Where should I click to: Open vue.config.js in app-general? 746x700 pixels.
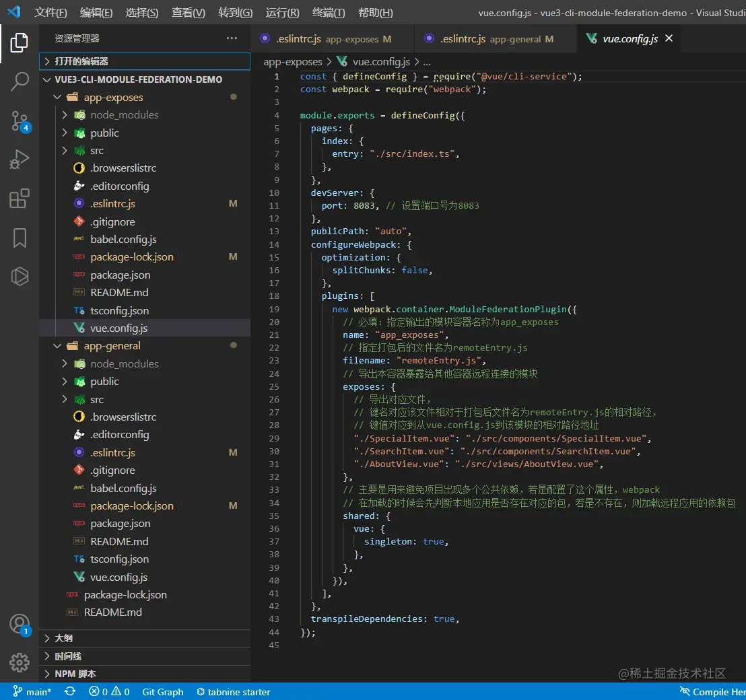tap(145, 577)
